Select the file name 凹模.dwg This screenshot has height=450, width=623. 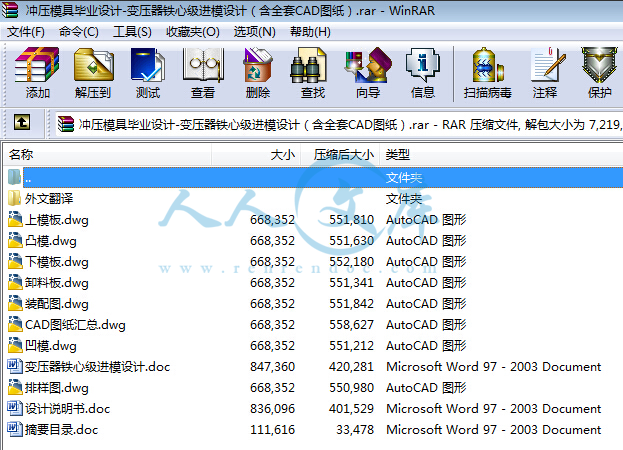tap(51, 346)
